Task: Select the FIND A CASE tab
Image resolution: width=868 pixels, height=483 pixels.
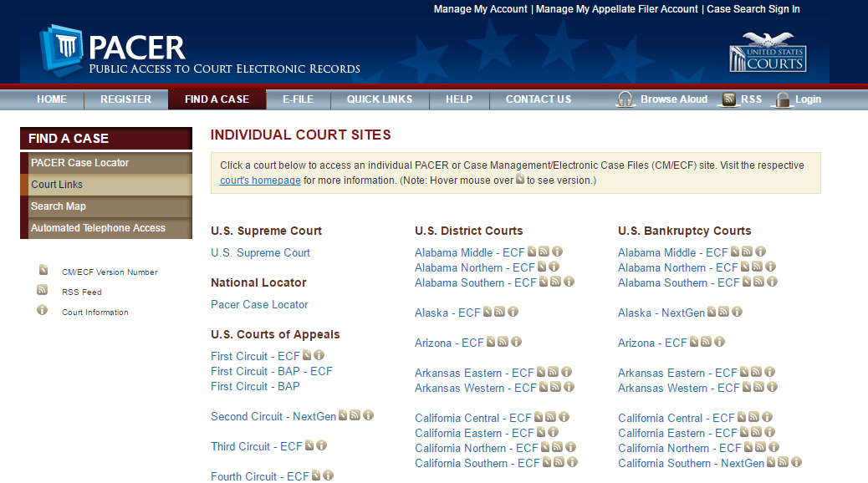Action: 217,99
